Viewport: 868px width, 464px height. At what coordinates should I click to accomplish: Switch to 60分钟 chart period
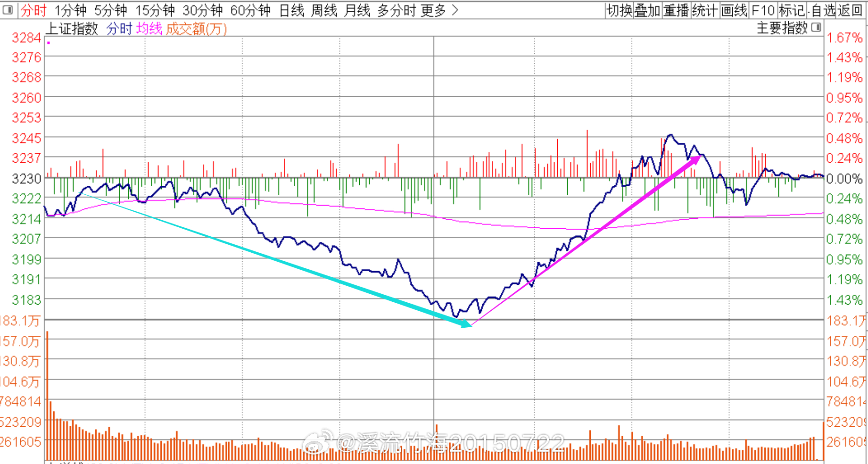(x=250, y=10)
